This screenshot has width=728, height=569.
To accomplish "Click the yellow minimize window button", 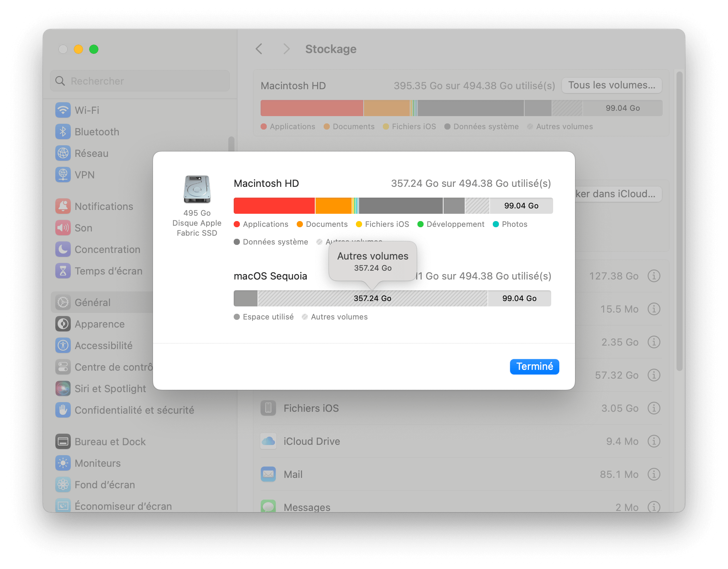I will pyautogui.click(x=78, y=49).
